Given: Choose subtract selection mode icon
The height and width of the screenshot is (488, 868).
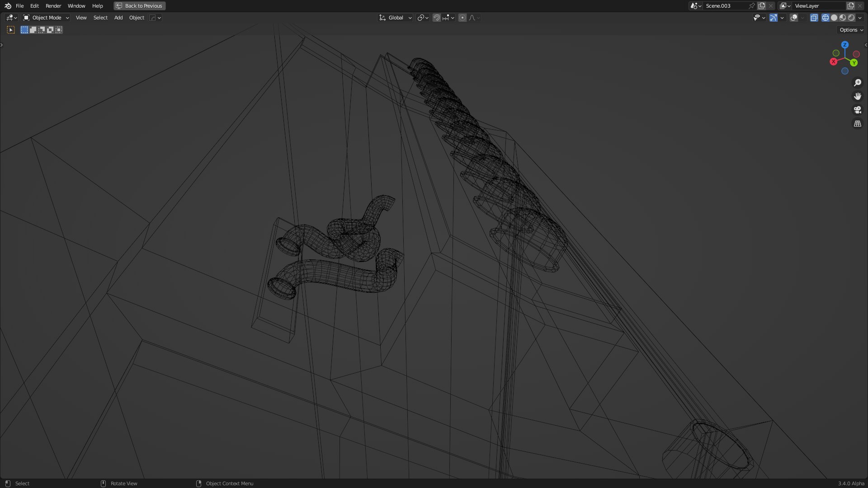Looking at the screenshot, I should (42, 30).
